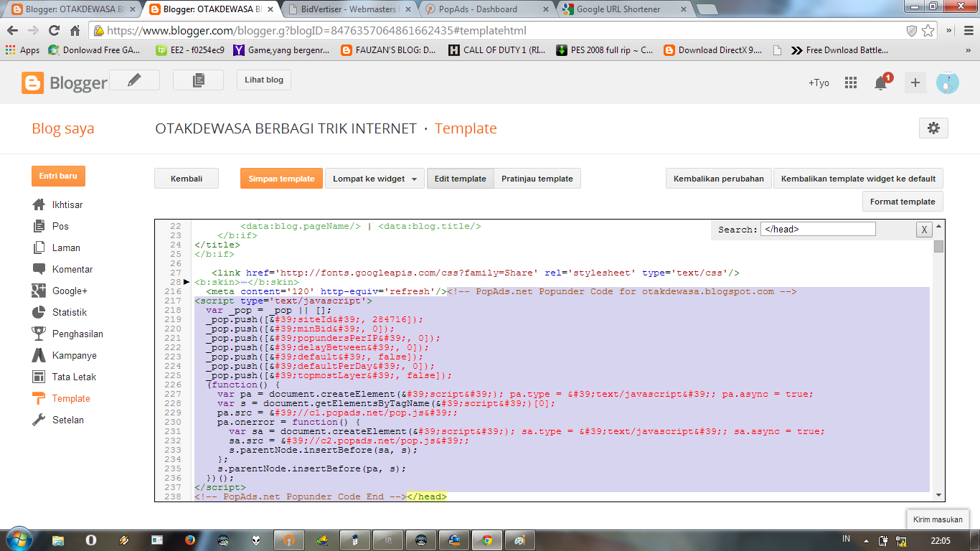Click the Share plus icon
The height and width of the screenshot is (551, 980).
point(915,83)
